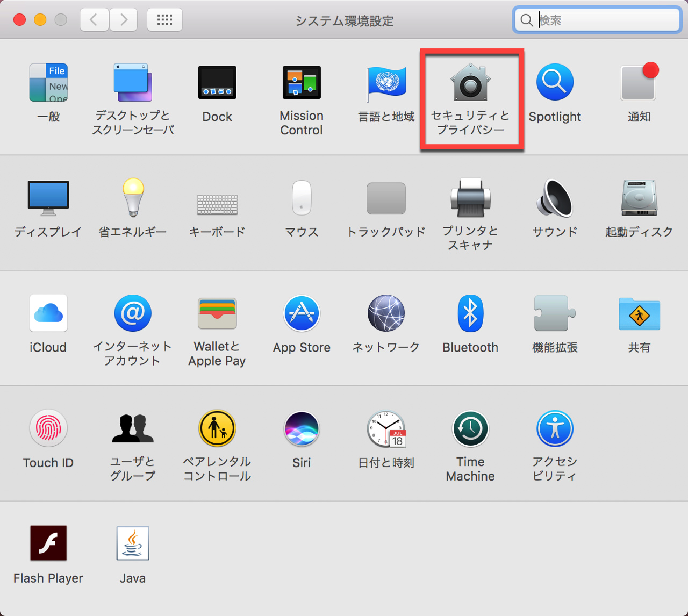Click the magnifier in the search field
The height and width of the screenshot is (616, 688).
click(527, 20)
